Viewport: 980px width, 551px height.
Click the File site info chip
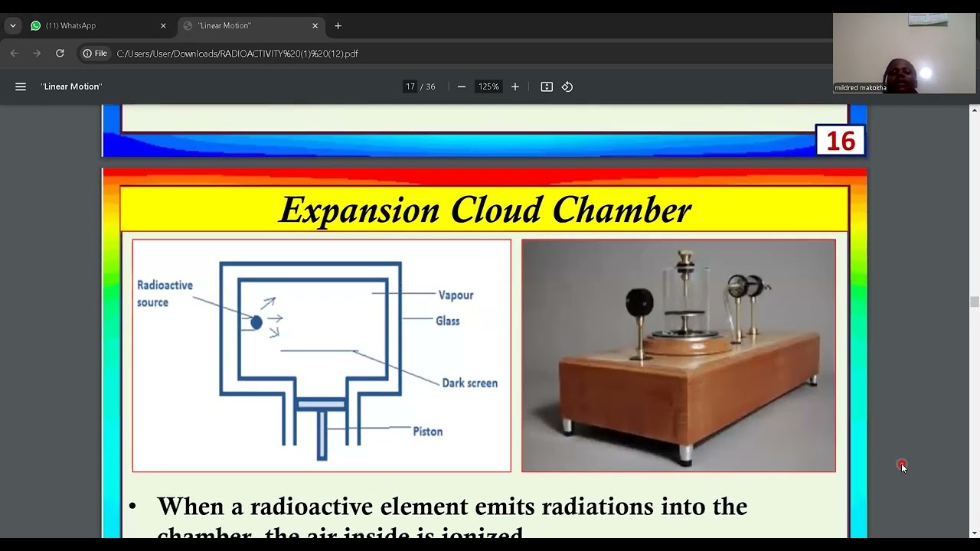pos(95,54)
